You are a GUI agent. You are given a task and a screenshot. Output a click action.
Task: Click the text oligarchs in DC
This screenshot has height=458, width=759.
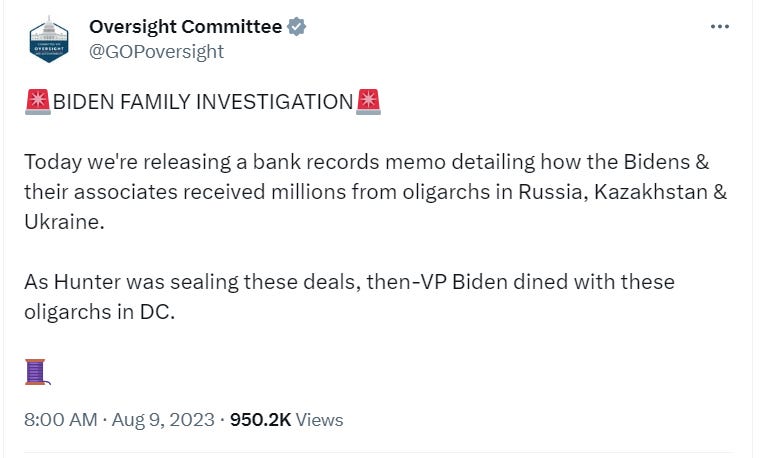[x=100, y=312]
